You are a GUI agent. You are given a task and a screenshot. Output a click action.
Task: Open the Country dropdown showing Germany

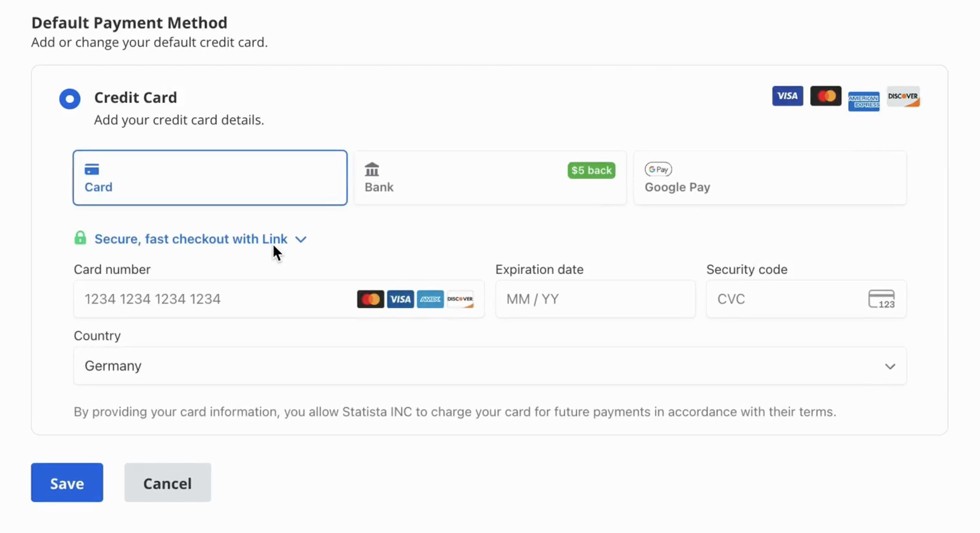[x=490, y=366]
